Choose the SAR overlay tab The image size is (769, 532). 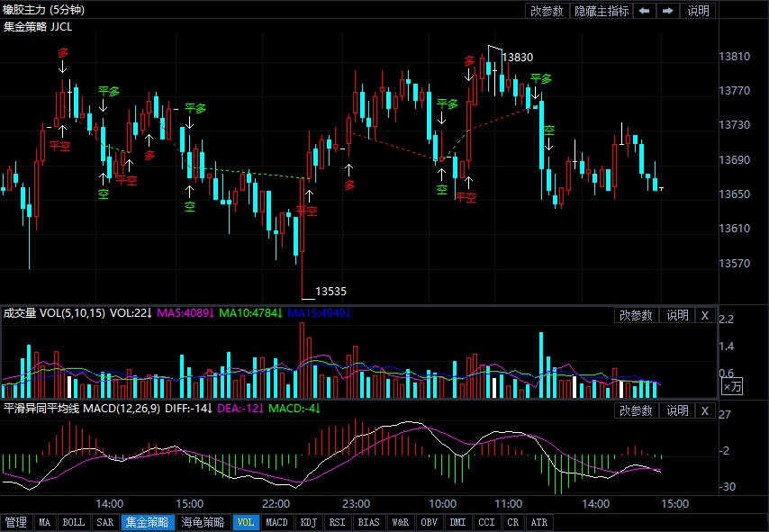104,522
